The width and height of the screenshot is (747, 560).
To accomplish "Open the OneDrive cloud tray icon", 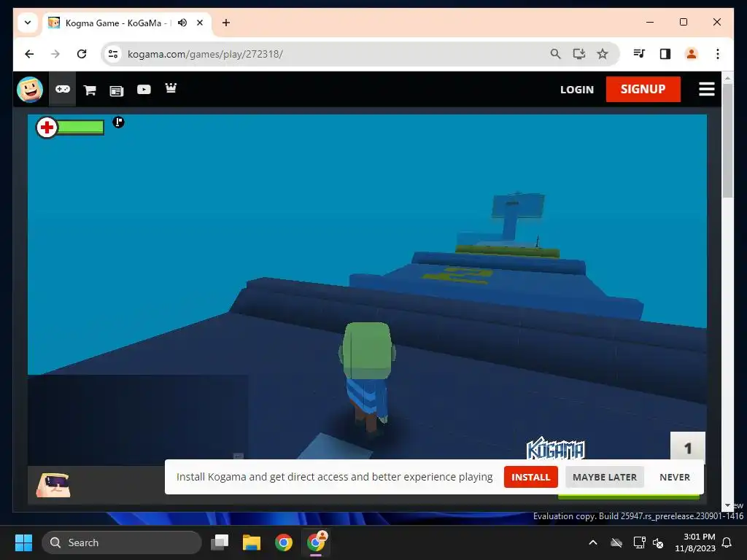I will [x=616, y=542].
